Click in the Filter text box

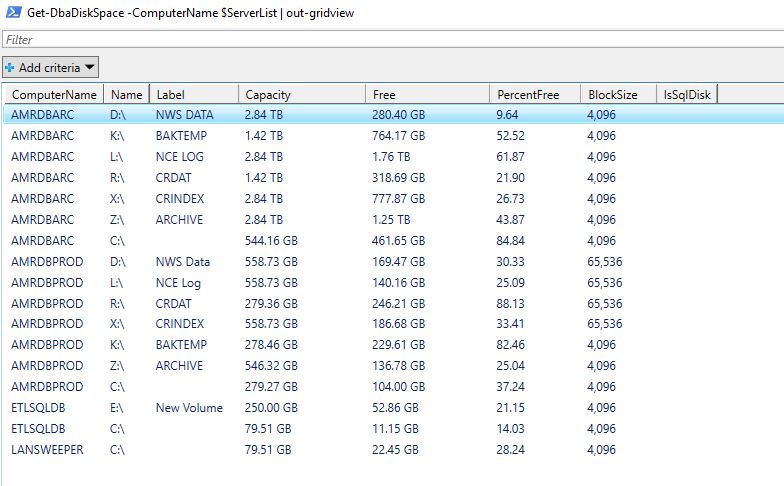[x=390, y=40]
